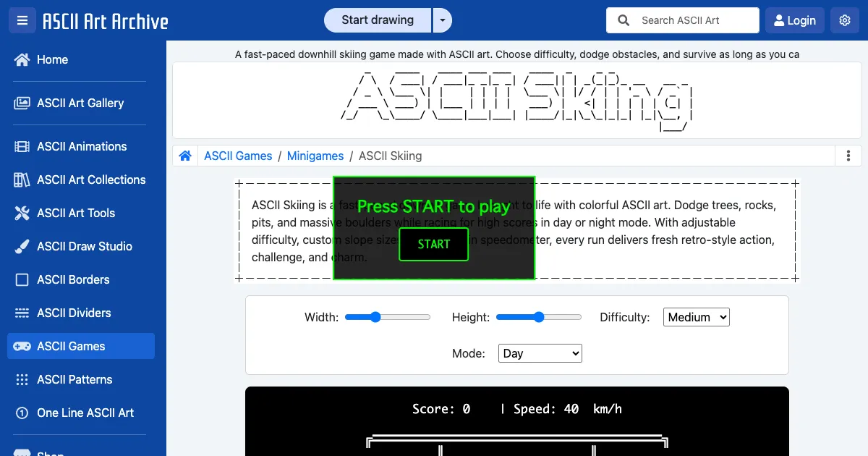This screenshot has height=456, width=868.
Task: Click the Search ASCII Art field
Action: [694, 20]
